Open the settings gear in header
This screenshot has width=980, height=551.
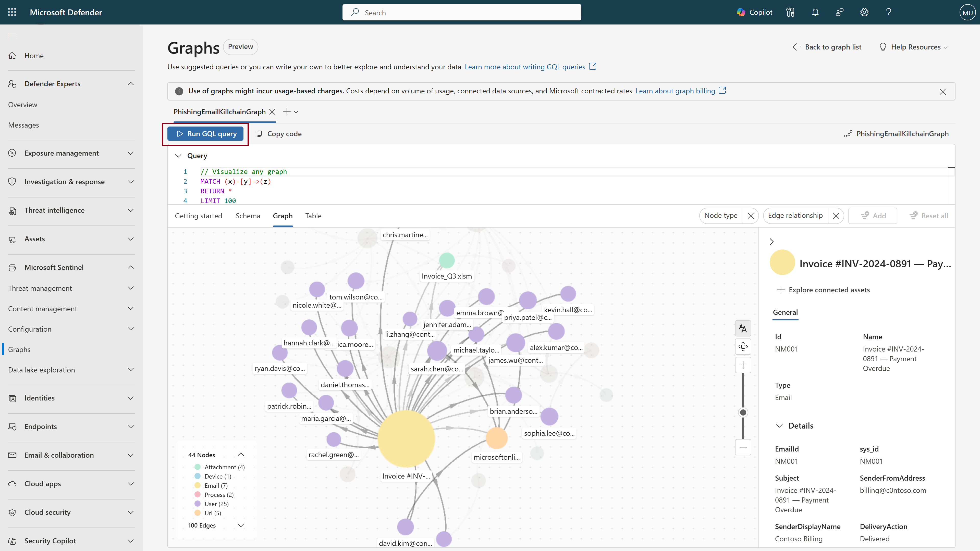pyautogui.click(x=864, y=12)
